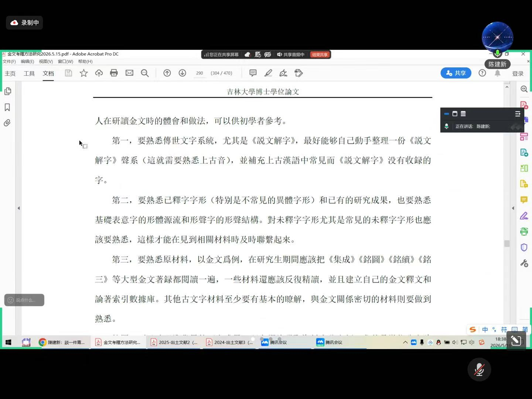Open the yellow Comment tool in right pane
This screenshot has height=399, width=532.
(524, 200)
